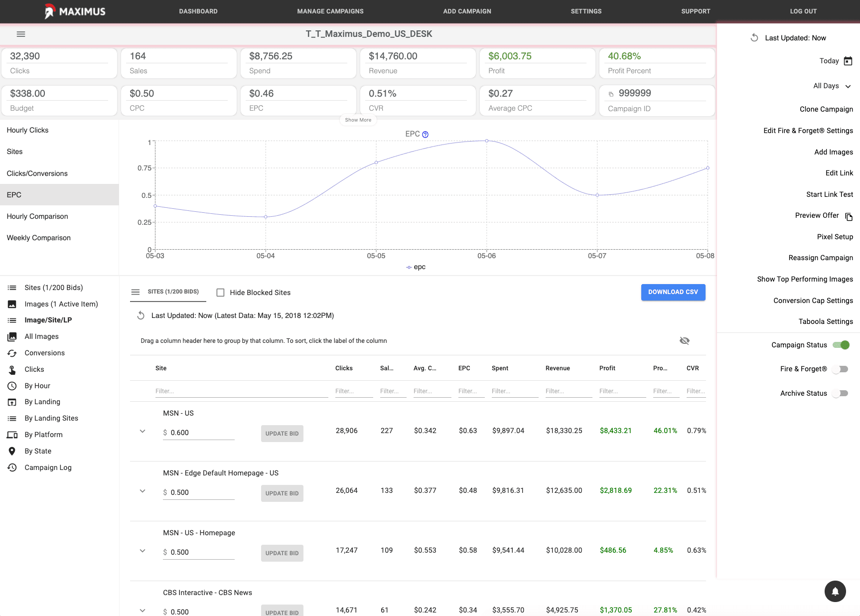Select the By Hour clock icon in sidebar
The image size is (860, 616).
[x=12, y=385]
